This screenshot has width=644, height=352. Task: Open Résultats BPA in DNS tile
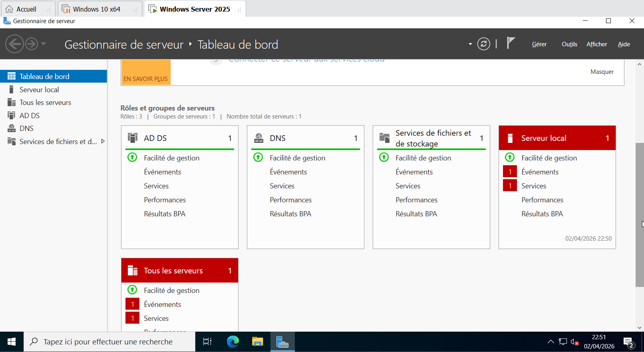click(x=290, y=214)
